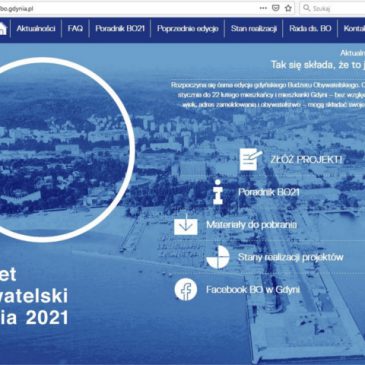
Task: Open Stan realizacji in the navigation bar
Action: pyautogui.click(x=254, y=29)
